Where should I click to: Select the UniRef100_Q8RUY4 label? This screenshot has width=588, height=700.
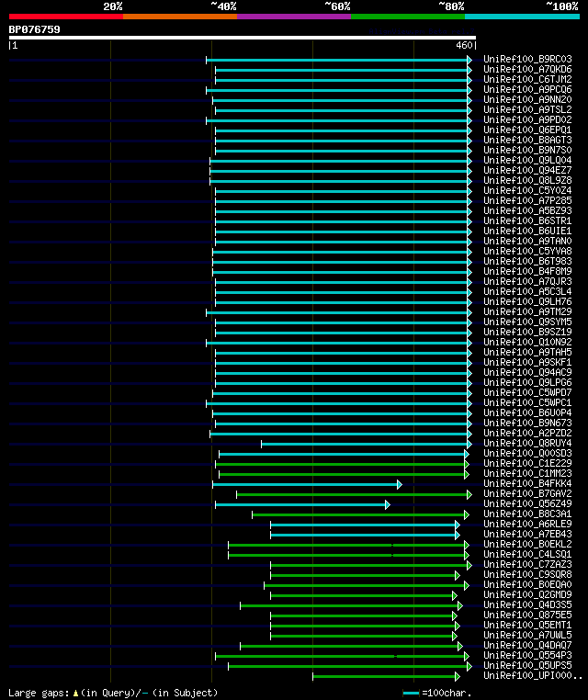coord(527,443)
